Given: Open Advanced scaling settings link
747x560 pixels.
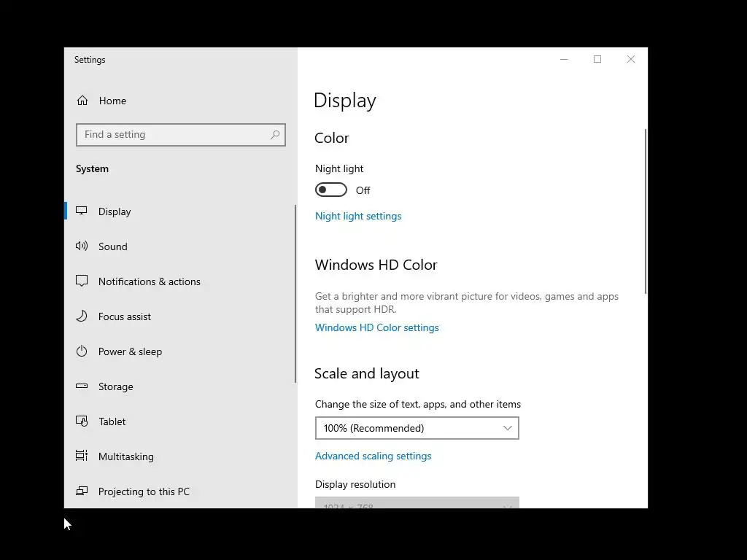Looking at the screenshot, I should (373, 456).
